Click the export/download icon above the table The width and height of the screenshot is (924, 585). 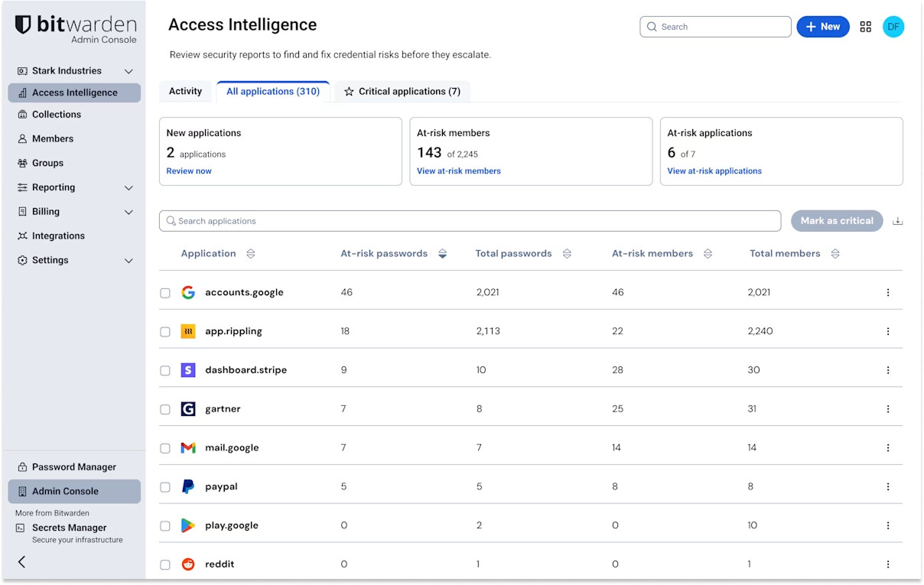click(x=897, y=220)
